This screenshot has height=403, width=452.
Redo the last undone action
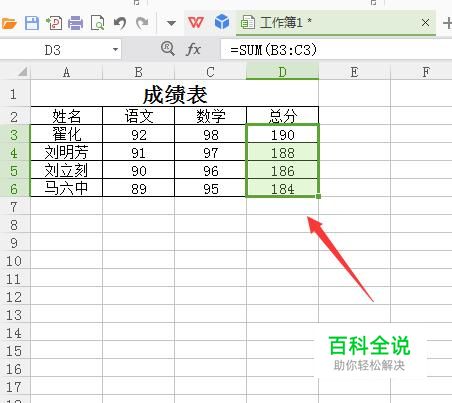coord(142,23)
